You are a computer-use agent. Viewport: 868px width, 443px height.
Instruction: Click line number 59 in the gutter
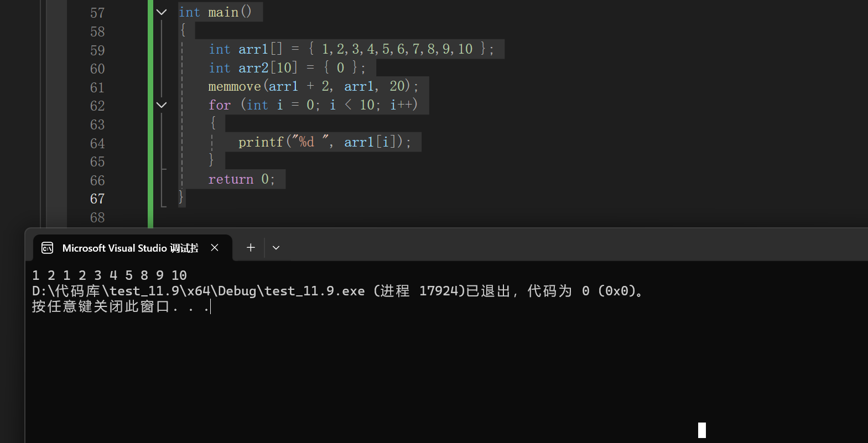click(97, 50)
